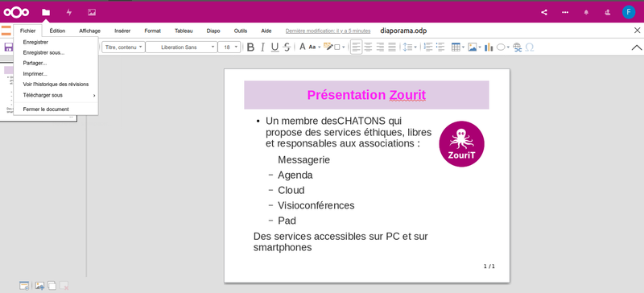Toggle underline text formatting
The image size is (644, 293).
click(275, 47)
